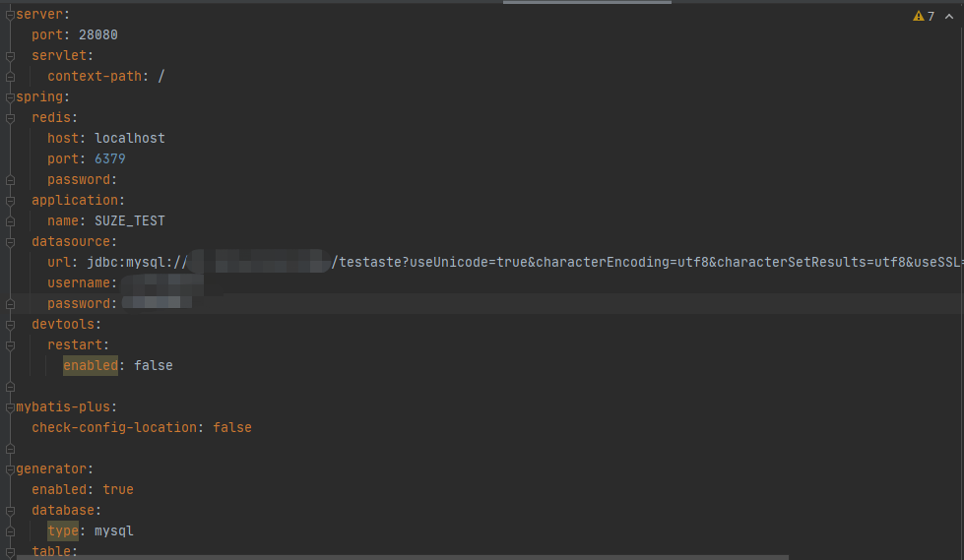Click the top horizontal scrollbar thumb
This screenshot has width=964, height=560.
coord(587,2)
